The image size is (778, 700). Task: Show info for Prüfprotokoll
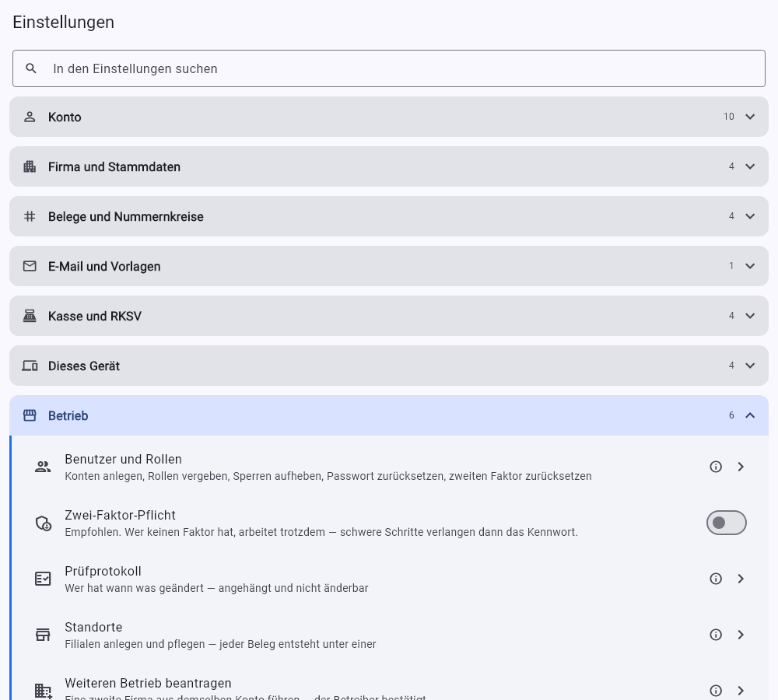(x=716, y=579)
